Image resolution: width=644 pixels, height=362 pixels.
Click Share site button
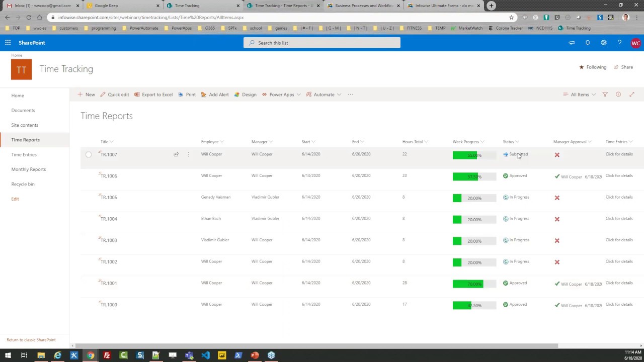click(623, 67)
